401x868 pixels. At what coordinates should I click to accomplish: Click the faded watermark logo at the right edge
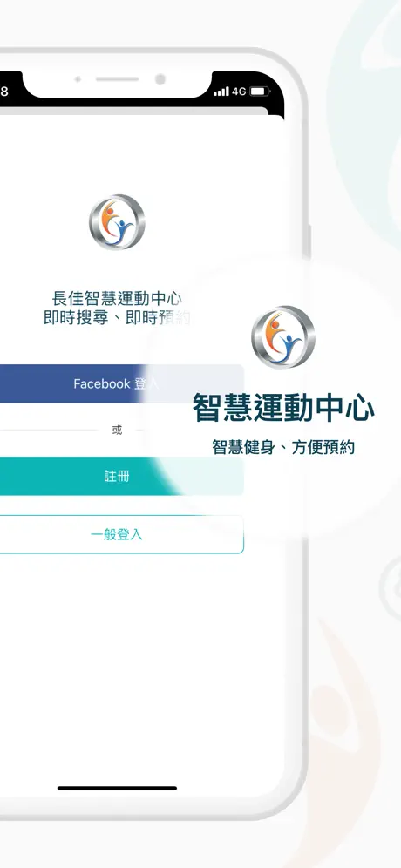(x=391, y=587)
